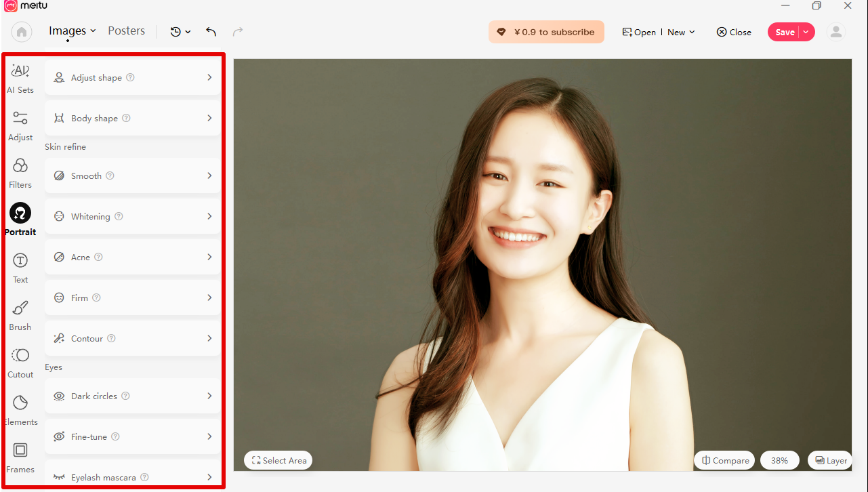
Task: Expand the Adjust shape chevron
Action: (209, 77)
